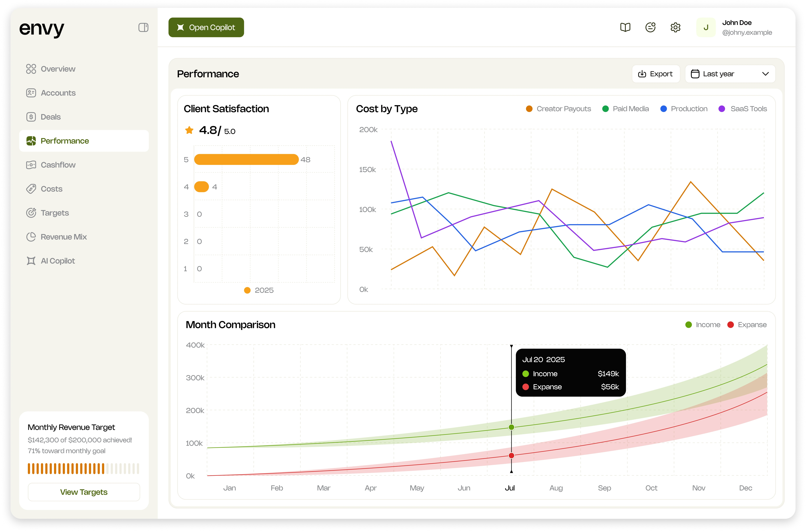
Task: Click the John Doe avatar J
Action: click(x=706, y=27)
